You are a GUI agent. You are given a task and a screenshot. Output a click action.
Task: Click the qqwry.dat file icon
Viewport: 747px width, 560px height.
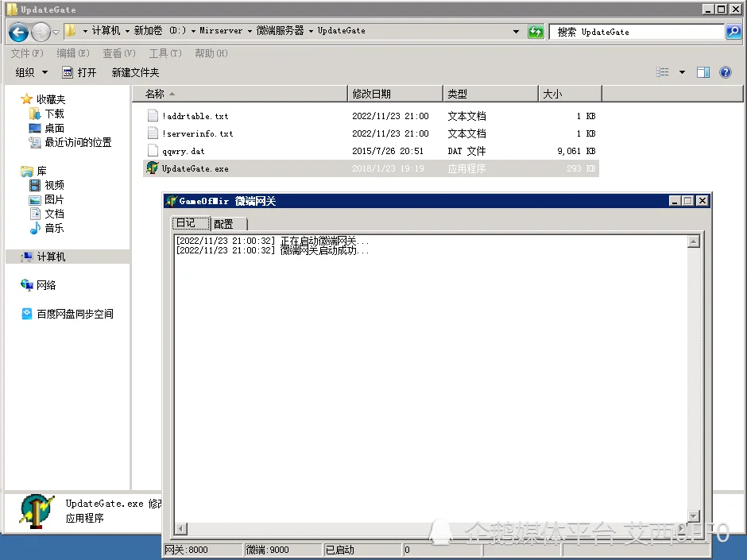pos(153,151)
